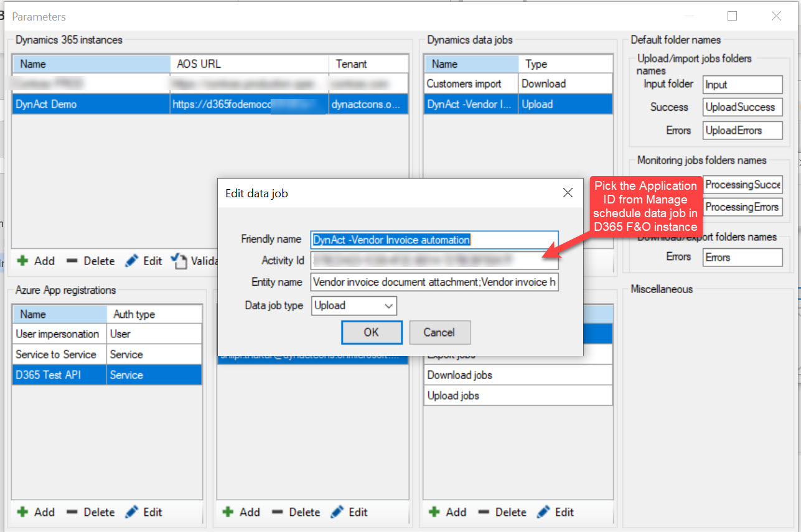Click Cancel in Edit data job dialog

439,332
